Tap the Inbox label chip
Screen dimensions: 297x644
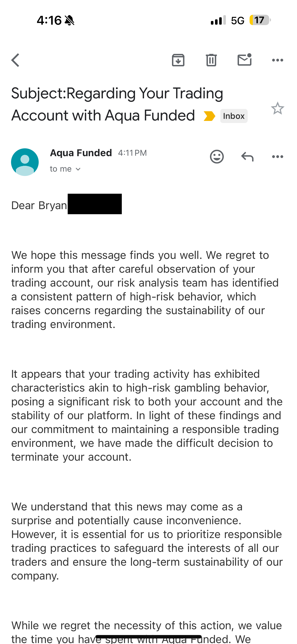click(234, 116)
